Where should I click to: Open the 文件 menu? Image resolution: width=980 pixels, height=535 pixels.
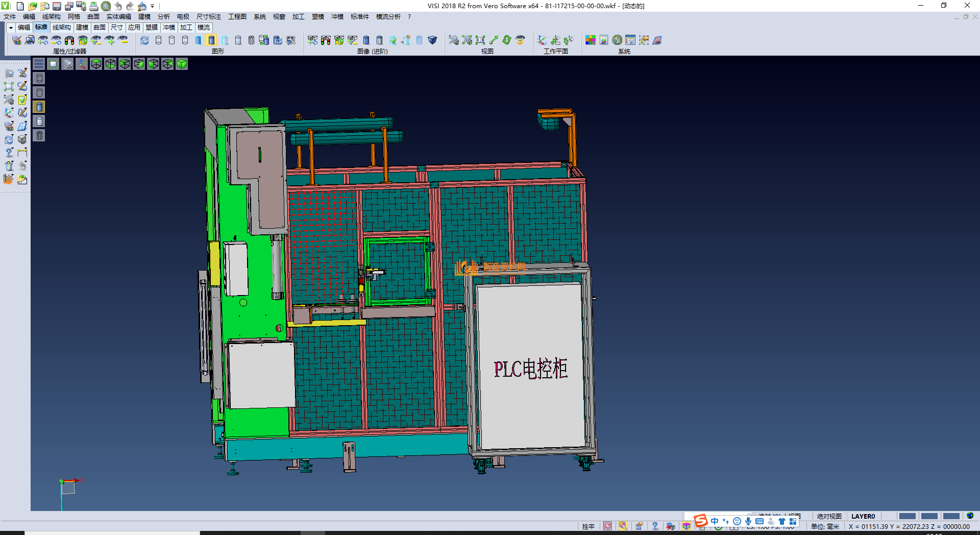(10, 17)
